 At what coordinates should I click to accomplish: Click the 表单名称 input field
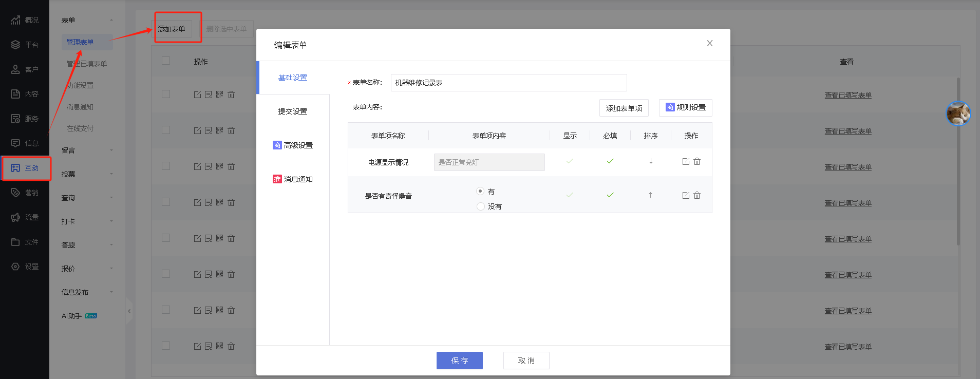coord(509,83)
